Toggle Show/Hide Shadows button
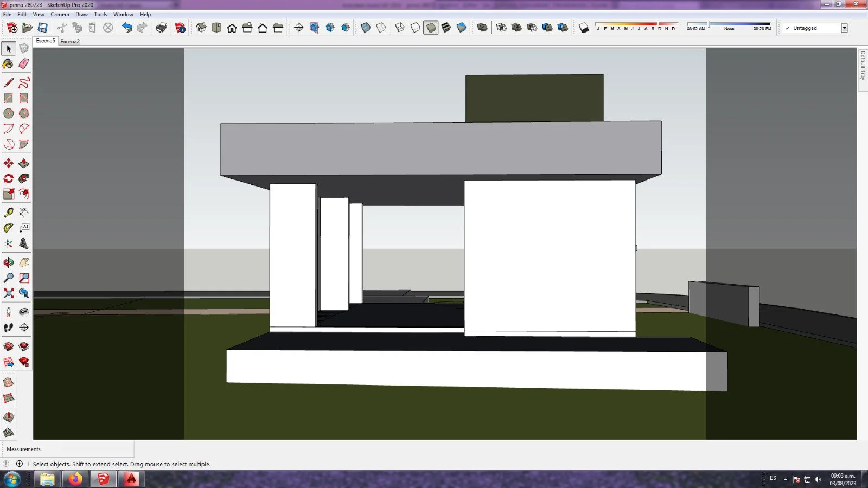 [584, 28]
